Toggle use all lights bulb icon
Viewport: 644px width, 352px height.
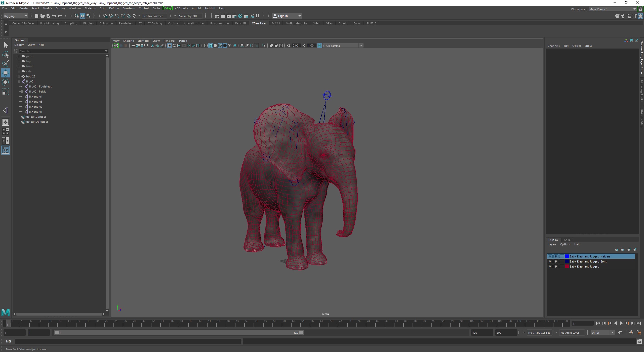pyautogui.click(x=230, y=46)
